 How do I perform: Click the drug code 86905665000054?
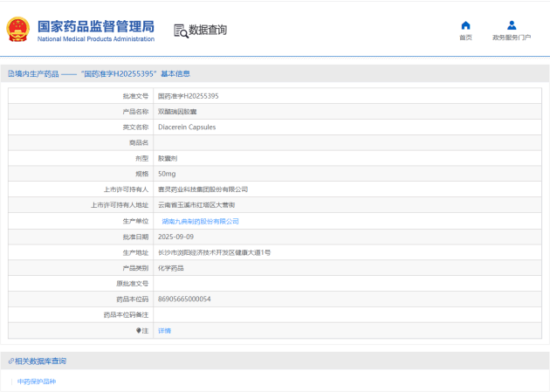coord(184,299)
